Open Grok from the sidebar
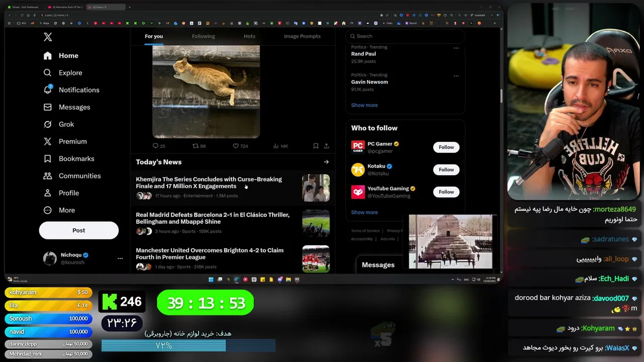The height and width of the screenshot is (362, 644). point(59,124)
